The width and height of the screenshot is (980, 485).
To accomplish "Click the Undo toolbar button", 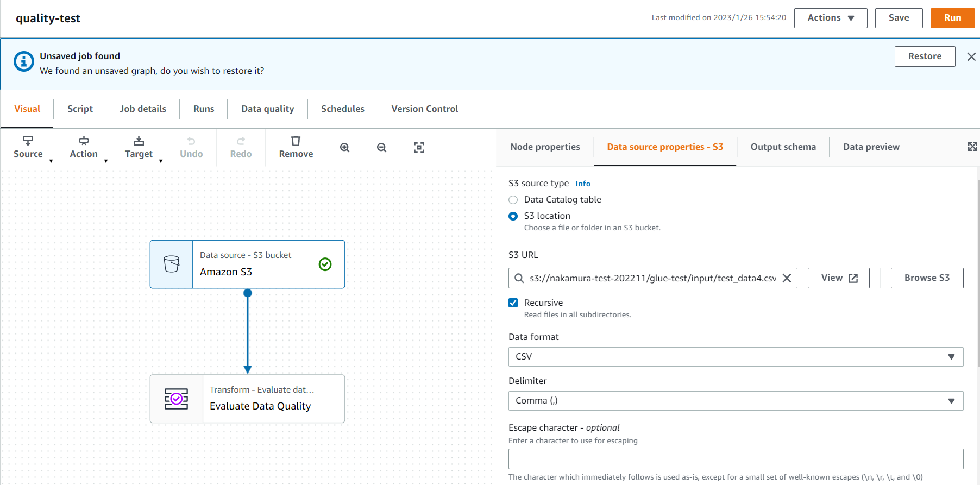I will [x=191, y=147].
